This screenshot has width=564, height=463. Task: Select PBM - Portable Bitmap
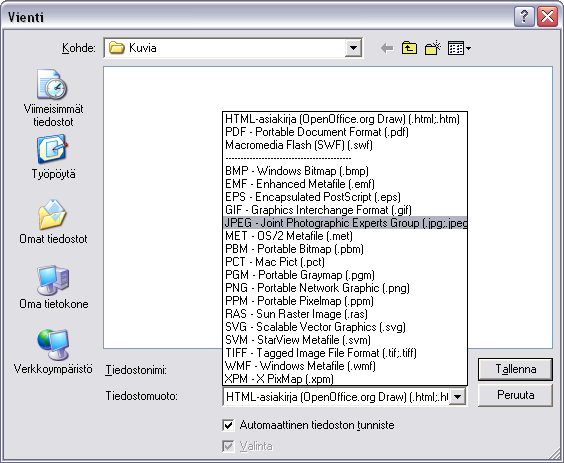tap(345, 249)
